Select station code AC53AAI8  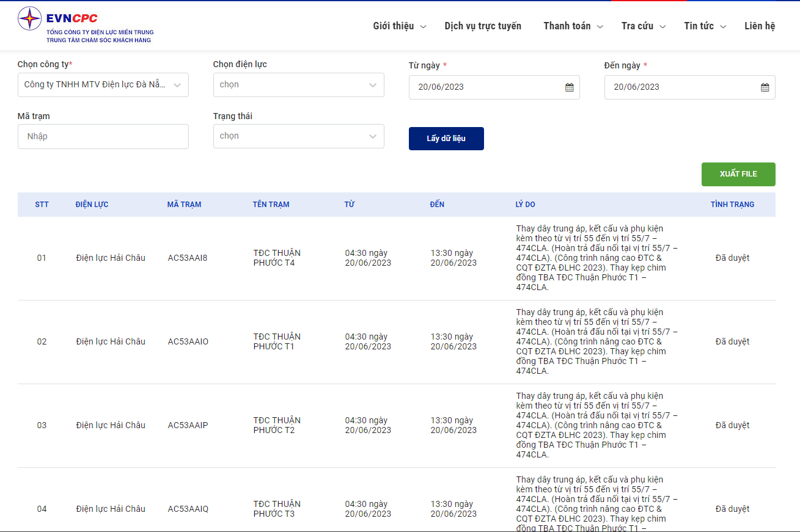pos(188,258)
